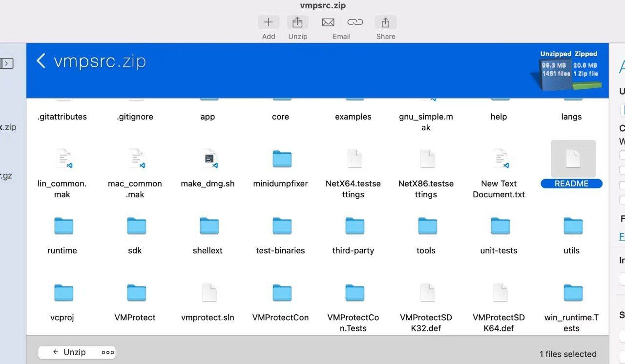Click the examples folder name
Screen dimensions: 625x364
pos(353,117)
